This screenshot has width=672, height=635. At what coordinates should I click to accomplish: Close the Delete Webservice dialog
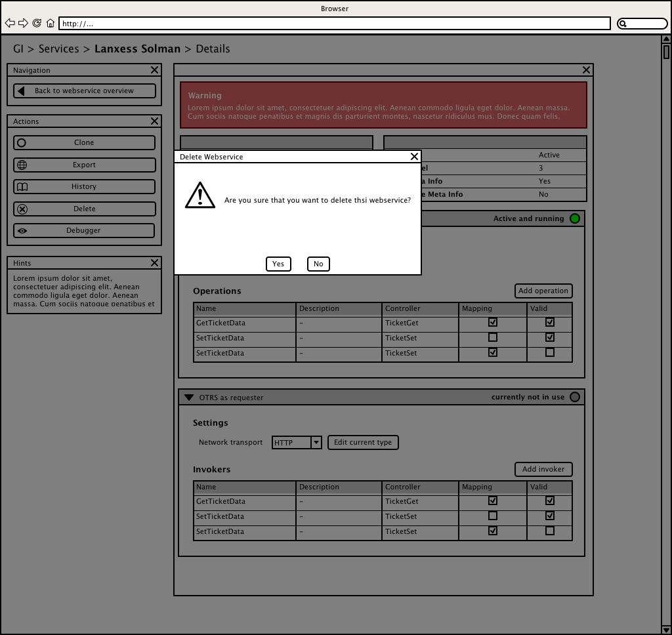(414, 157)
